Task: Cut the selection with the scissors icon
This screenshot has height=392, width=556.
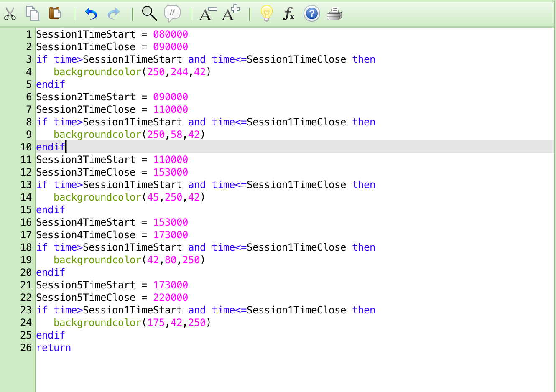Action: [10, 14]
